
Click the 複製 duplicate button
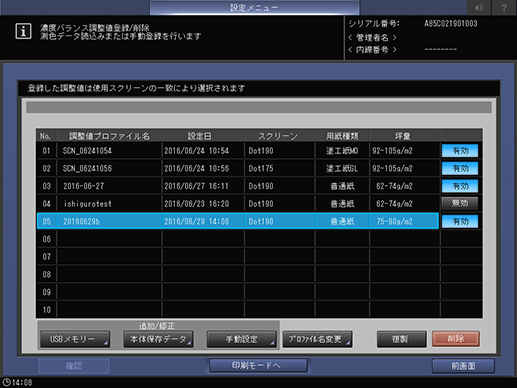point(401,339)
